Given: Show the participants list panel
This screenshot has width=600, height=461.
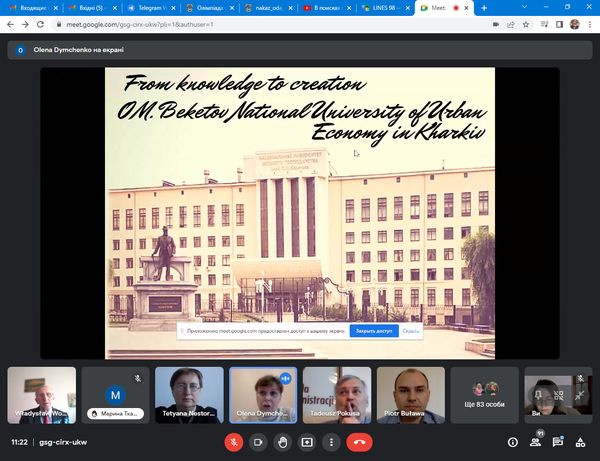Looking at the screenshot, I should [x=536, y=441].
